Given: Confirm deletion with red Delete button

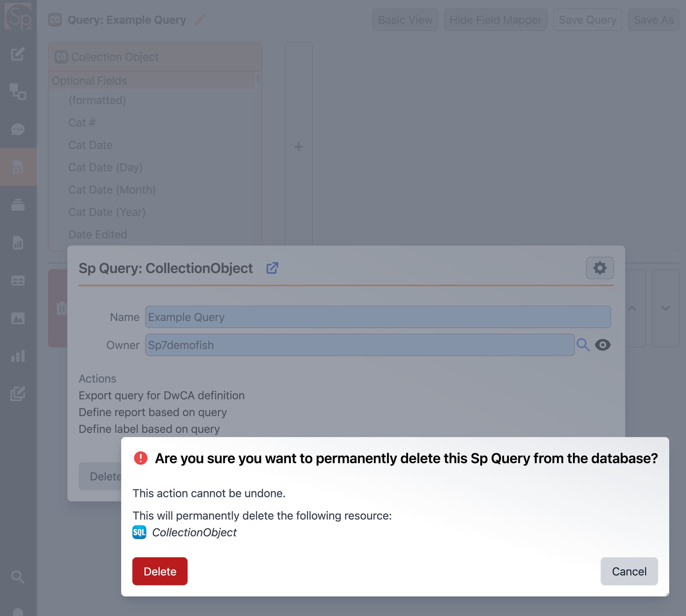Looking at the screenshot, I should (x=160, y=571).
